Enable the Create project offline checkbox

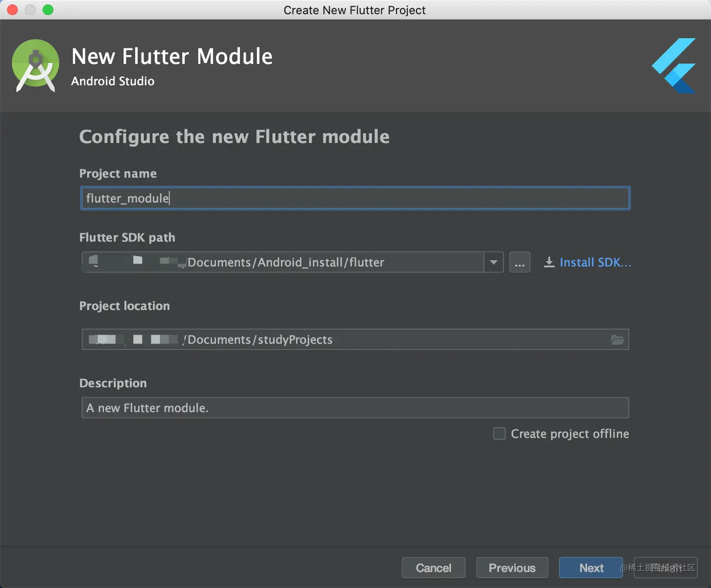[x=499, y=433]
